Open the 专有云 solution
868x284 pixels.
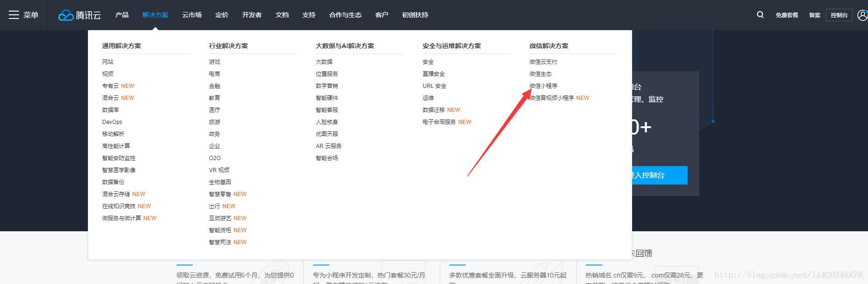coord(111,86)
